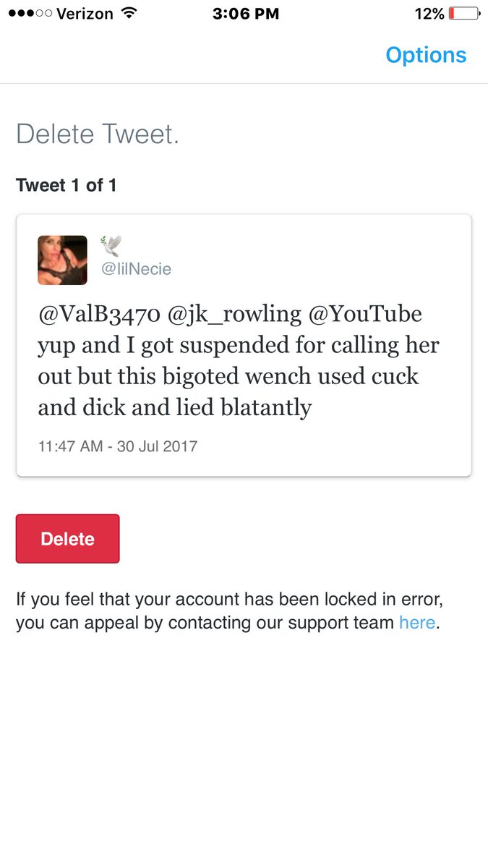The height and width of the screenshot is (868, 488).
Task: Tap the Verizon carrier label
Action: tap(84, 13)
